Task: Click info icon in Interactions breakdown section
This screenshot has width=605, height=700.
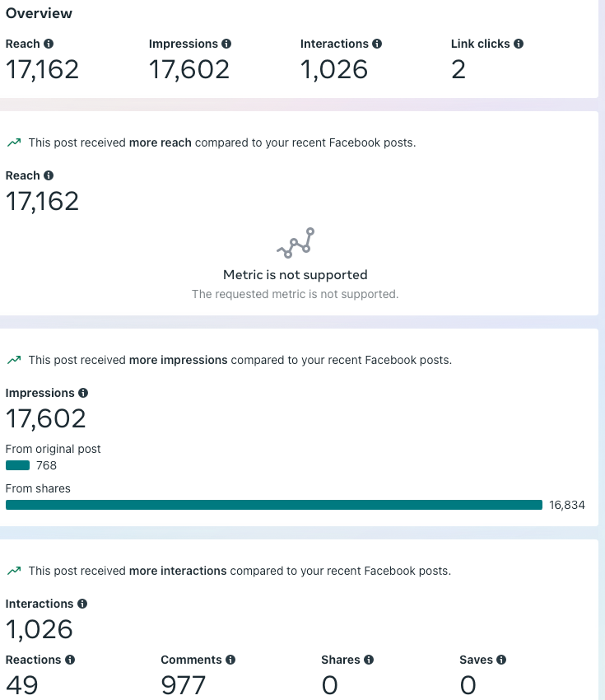Action: point(82,604)
